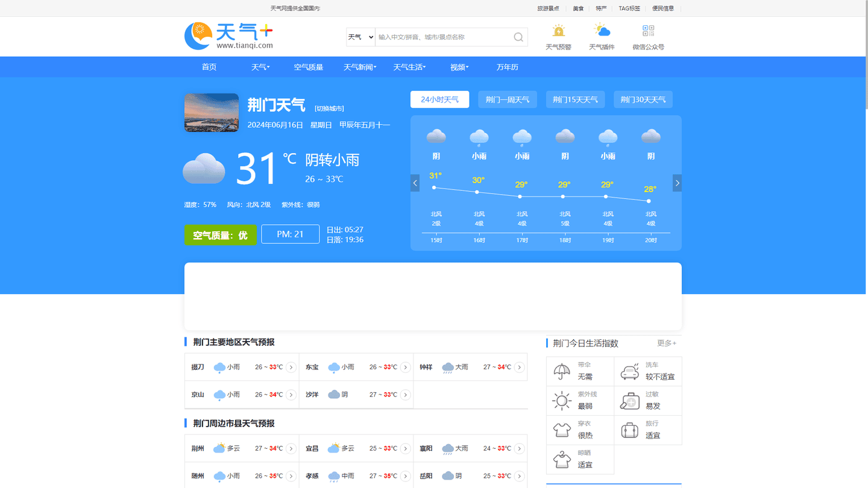
Task: Click the medical kit 过敏 icon
Action: point(630,401)
